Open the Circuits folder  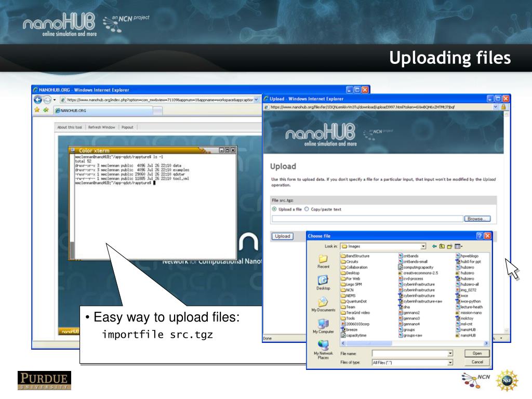350,262
